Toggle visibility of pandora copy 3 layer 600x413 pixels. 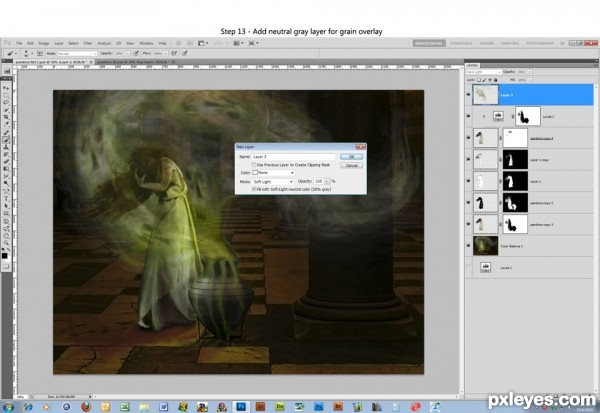click(469, 224)
